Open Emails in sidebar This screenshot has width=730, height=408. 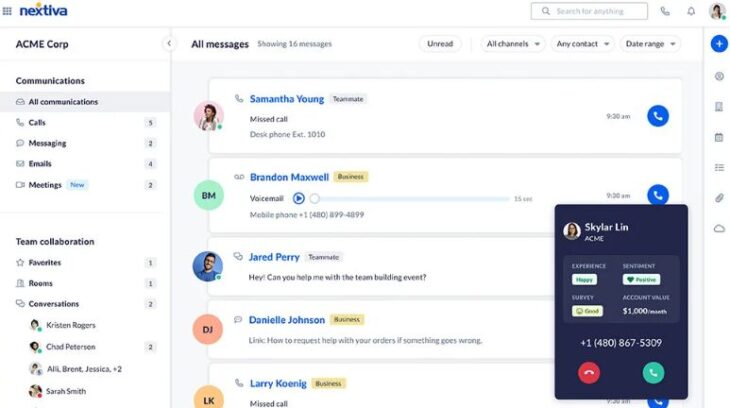[x=85, y=163]
